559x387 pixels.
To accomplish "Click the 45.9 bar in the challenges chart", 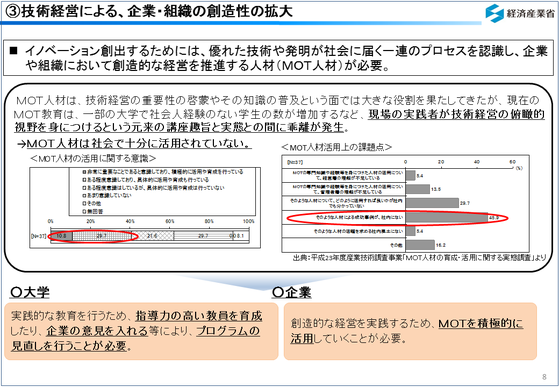I will pos(447,217).
